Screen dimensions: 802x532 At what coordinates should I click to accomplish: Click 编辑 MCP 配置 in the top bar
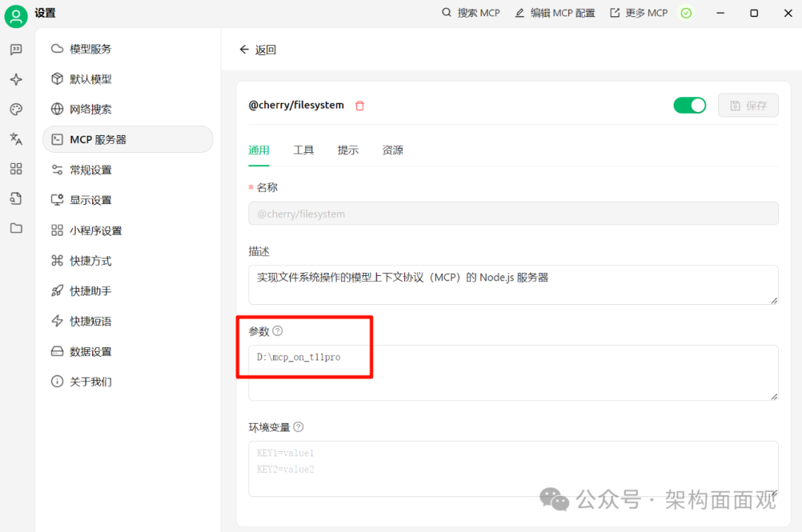click(x=555, y=13)
